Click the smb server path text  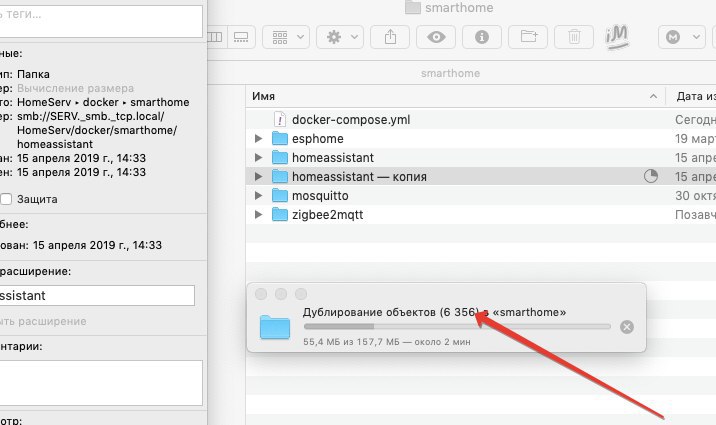[97, 130]
